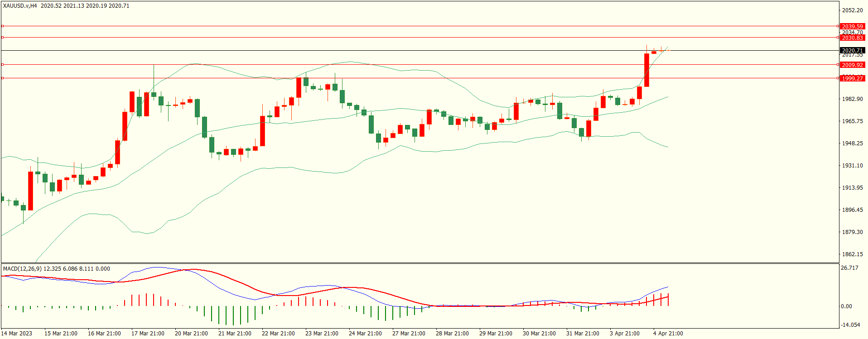Click the 1999.27 red price level tag

[x=852, y=78]
